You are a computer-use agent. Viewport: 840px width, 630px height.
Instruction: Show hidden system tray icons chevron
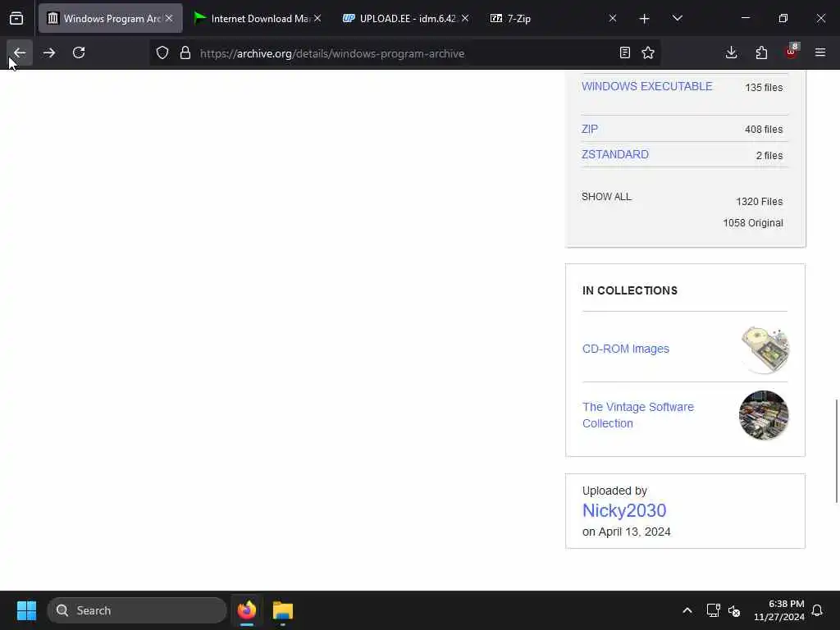[687, 610]
